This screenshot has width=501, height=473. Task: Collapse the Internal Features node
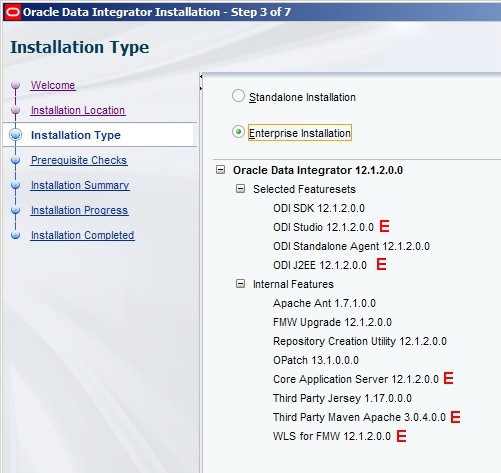240,284
